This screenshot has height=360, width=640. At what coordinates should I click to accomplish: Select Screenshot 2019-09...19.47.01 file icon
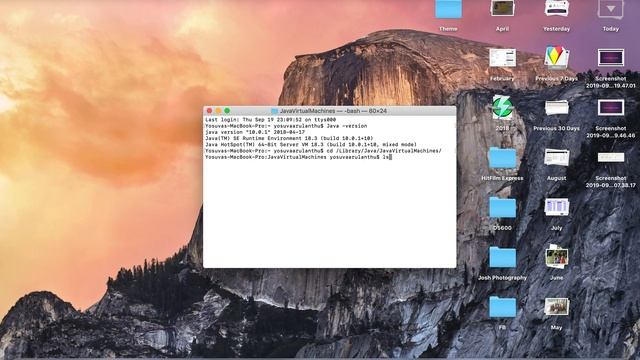pyautogui.click(x=611, y=58)
